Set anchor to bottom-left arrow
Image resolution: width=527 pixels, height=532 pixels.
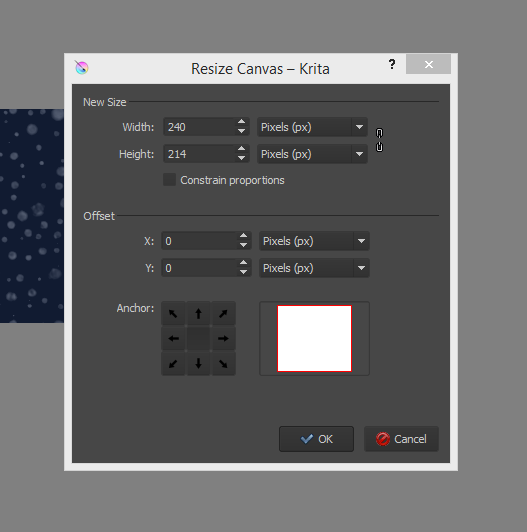coord(173,363)
